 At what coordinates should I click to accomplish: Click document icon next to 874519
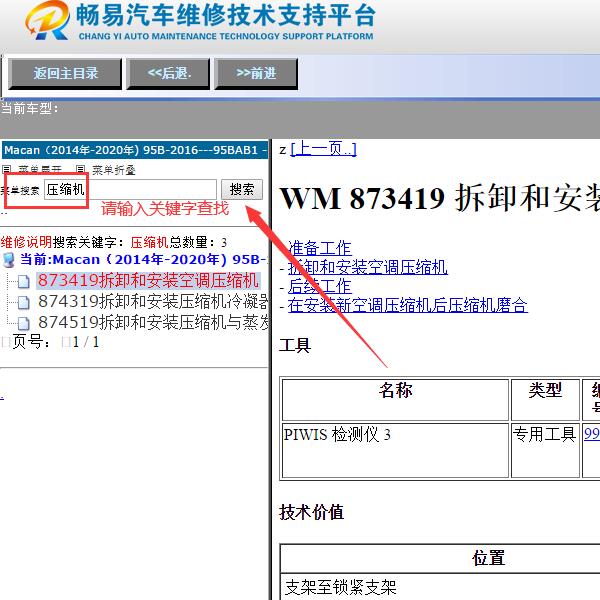point(24,324)
